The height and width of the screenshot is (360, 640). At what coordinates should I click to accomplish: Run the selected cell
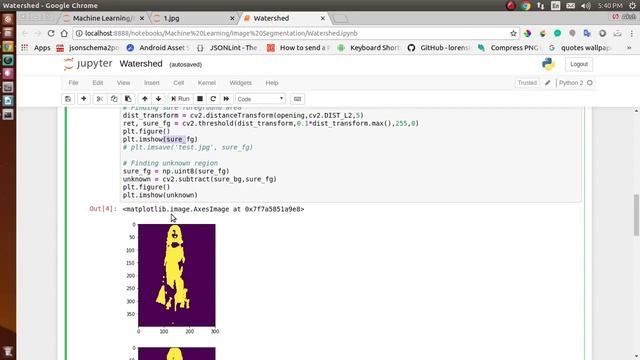tap(180, 99)
